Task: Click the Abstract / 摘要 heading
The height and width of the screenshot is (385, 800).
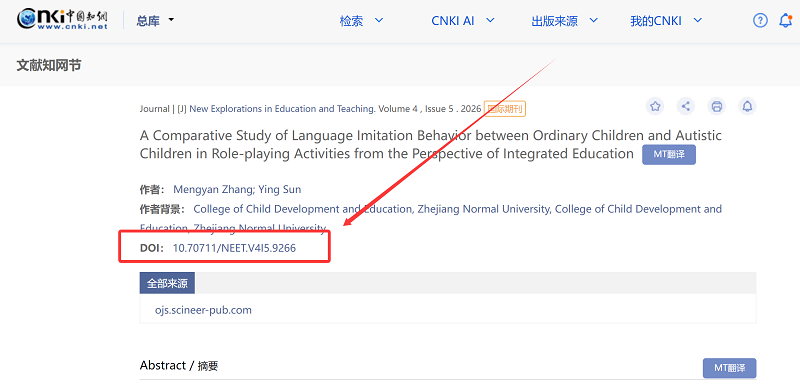Action: click(x=179, y=366)
